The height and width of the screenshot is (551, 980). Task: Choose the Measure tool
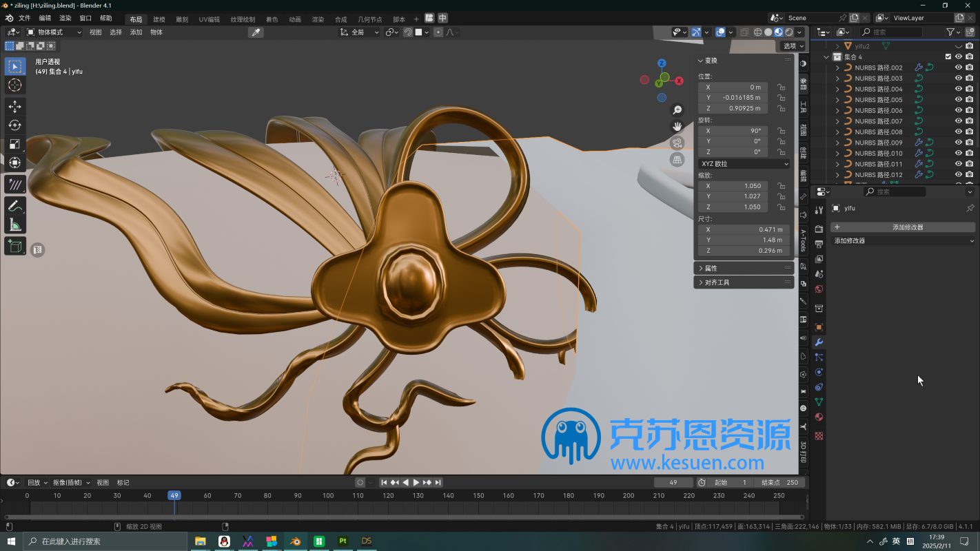coord(14,225)
